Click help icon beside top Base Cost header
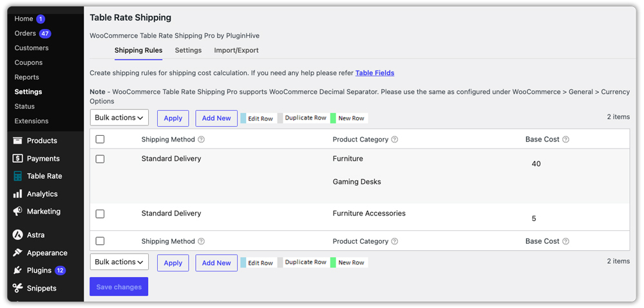The image size is (644, 308). [x=566, y=140]
